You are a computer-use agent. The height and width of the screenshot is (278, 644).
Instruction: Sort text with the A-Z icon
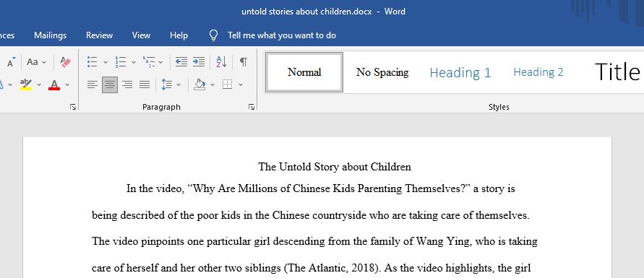221,62
